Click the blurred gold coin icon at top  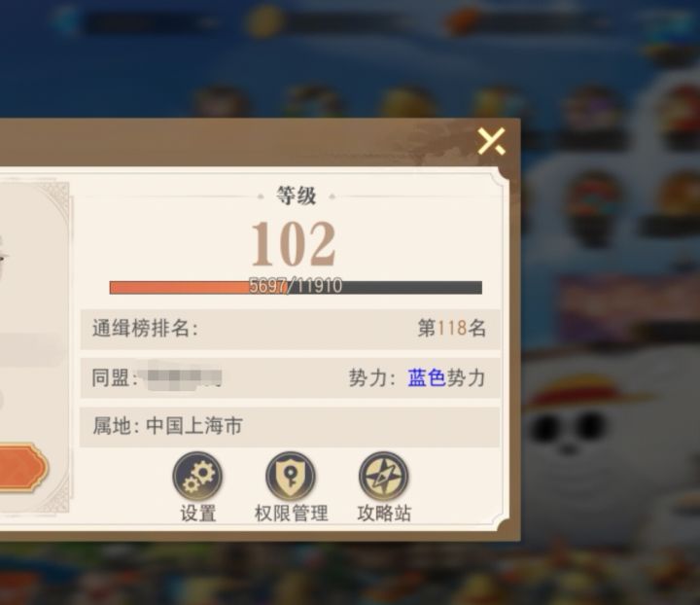tap(265, 21)
